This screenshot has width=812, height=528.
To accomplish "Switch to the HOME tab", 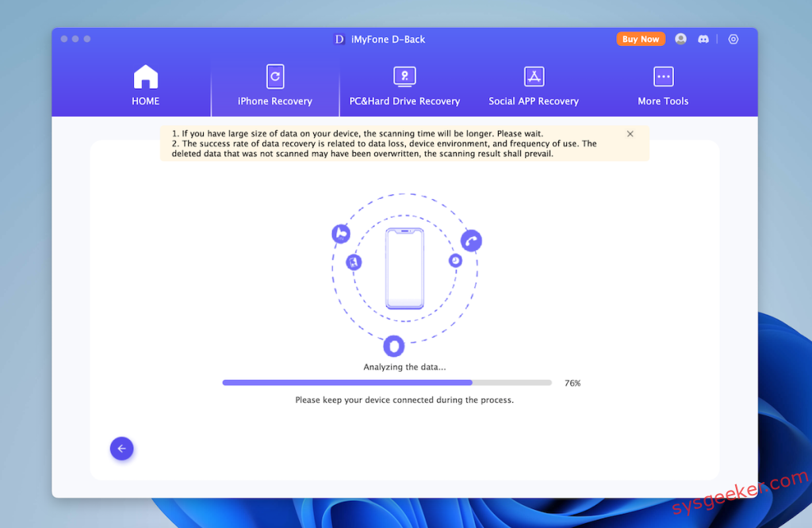I will [145, 87].
